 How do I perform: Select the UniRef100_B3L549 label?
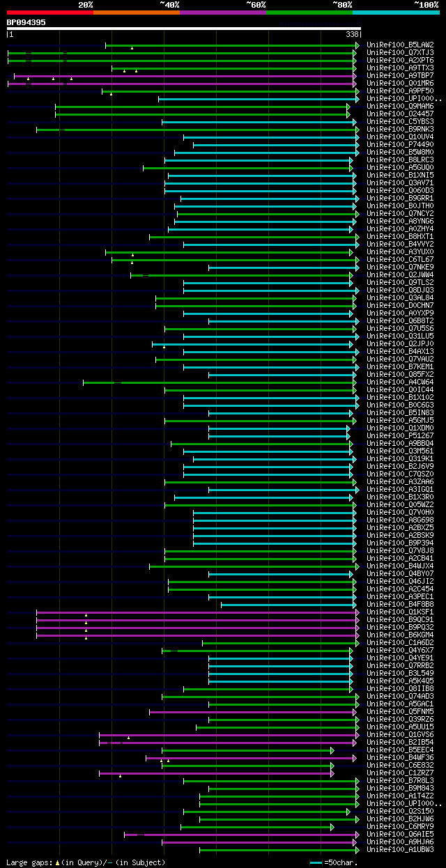(x=400, y=674)
